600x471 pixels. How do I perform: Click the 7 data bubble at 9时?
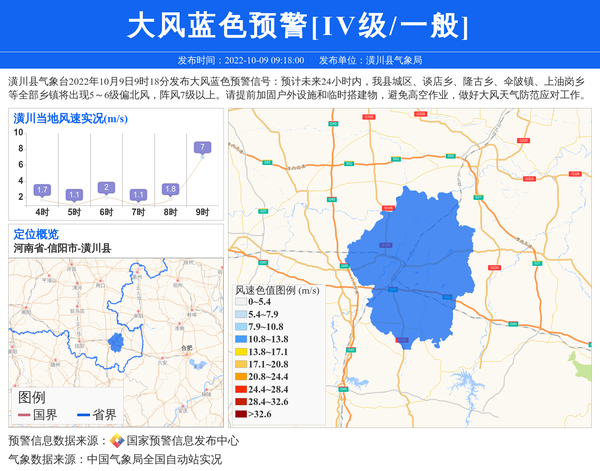(202, 147)
